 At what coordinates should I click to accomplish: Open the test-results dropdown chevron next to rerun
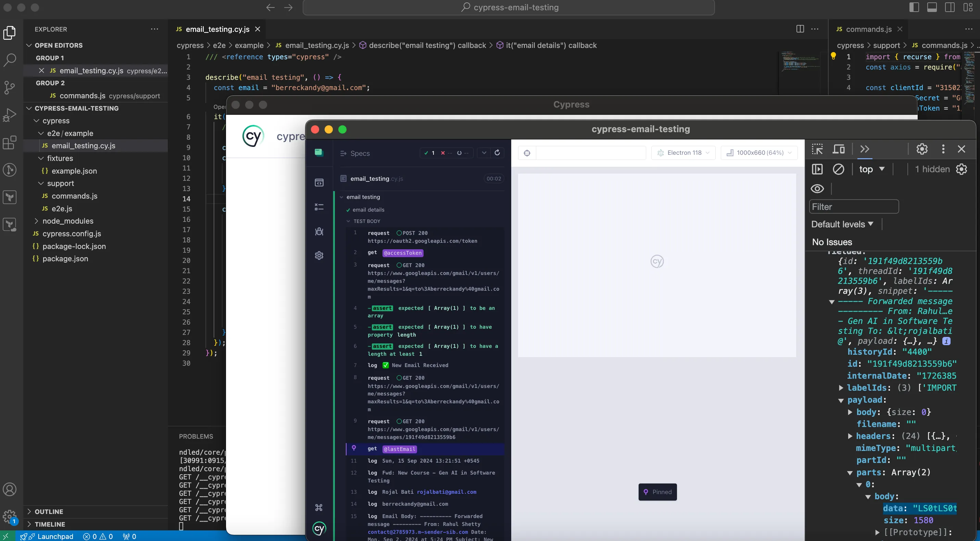tap(484, 153)
